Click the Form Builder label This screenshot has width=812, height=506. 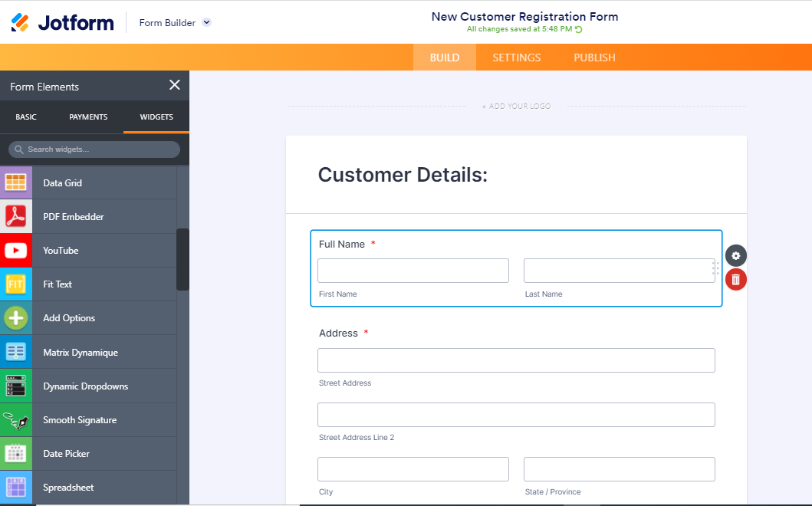tap(167, 23)
